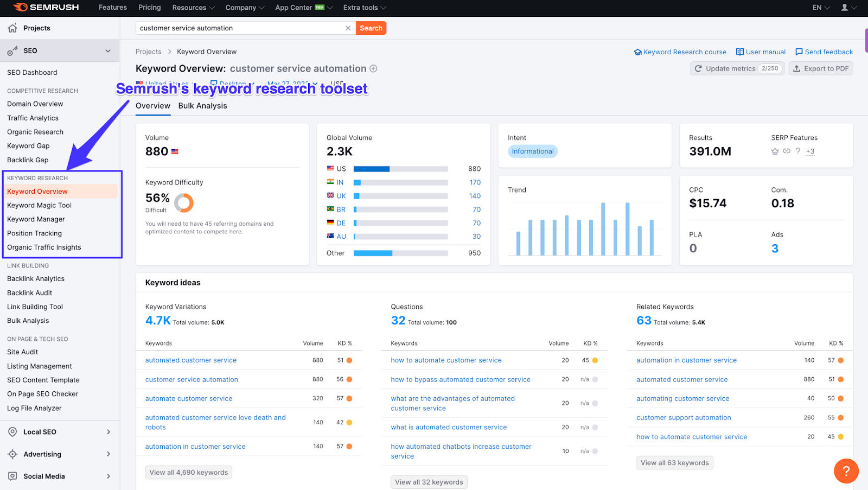Expand the Advertising section
868x490 pixels.
108,454
